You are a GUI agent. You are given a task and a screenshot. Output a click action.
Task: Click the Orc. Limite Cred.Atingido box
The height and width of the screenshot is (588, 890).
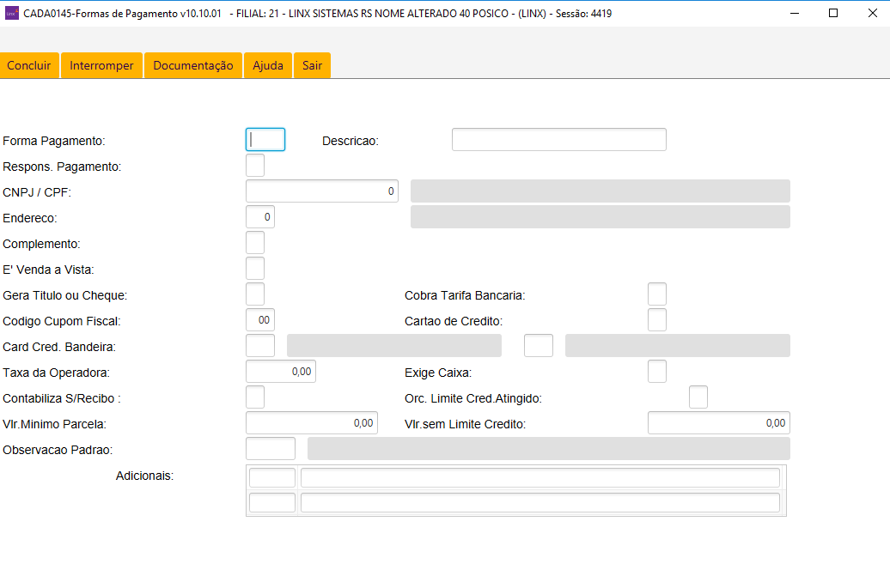[698, 397]
